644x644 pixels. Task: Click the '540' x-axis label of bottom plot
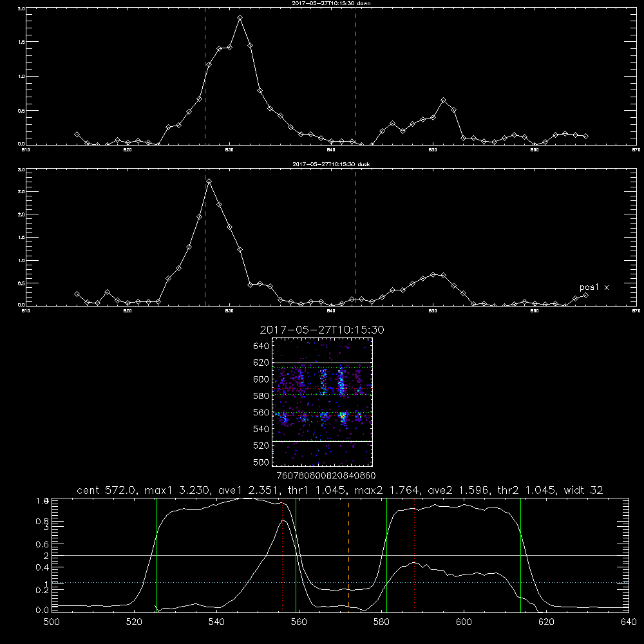pyautogui.click(x=216, y=622)
